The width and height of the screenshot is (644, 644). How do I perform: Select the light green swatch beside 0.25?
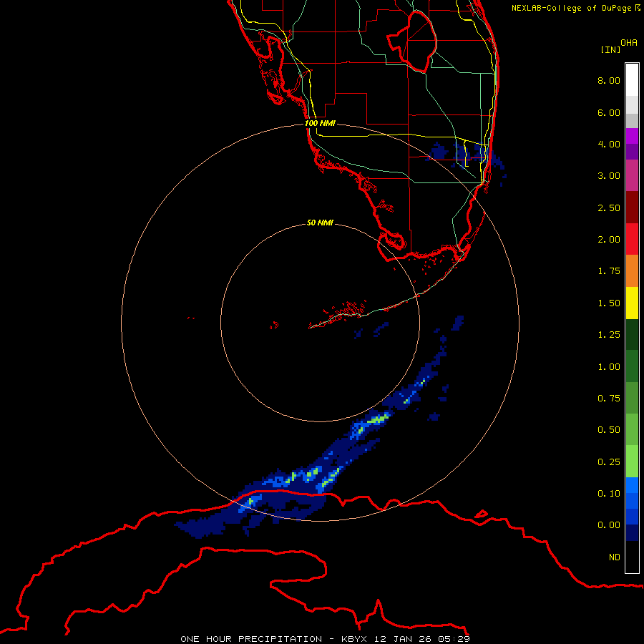(632, 462)
